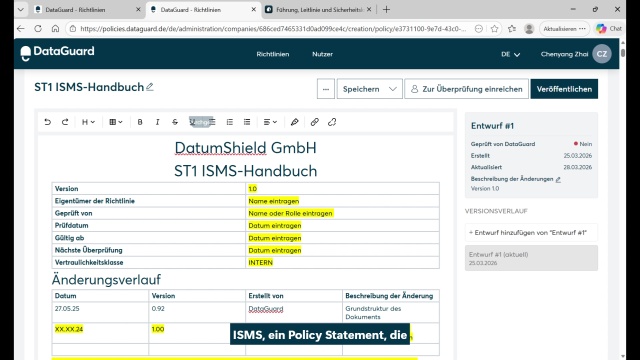
Task: Click the Änderungsverlauf heading
Action: (x=106, y=280)
